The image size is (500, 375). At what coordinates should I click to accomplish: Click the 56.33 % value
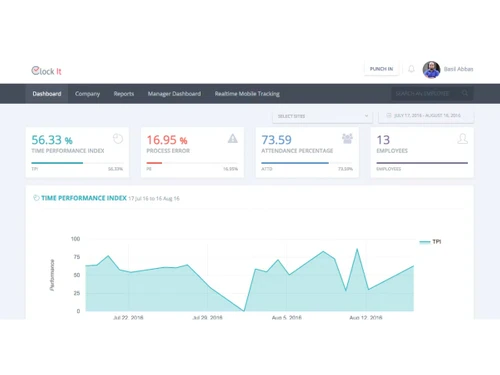[52, 140]
